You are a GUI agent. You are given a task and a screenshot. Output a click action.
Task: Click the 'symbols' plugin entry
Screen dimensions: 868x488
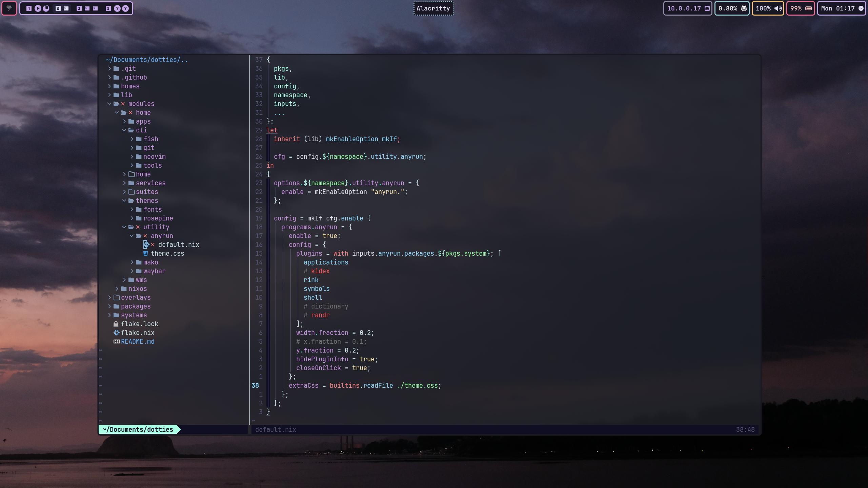coord(317,289)
